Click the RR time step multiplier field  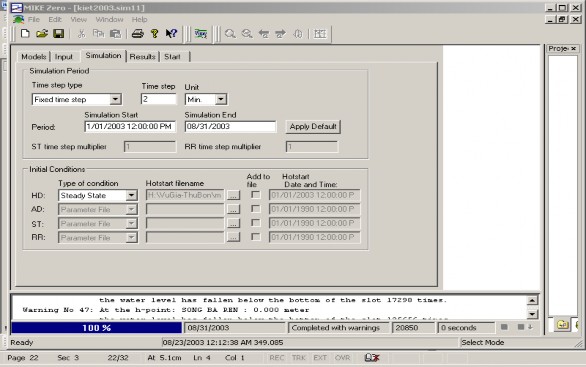click(x=312, y=147)
